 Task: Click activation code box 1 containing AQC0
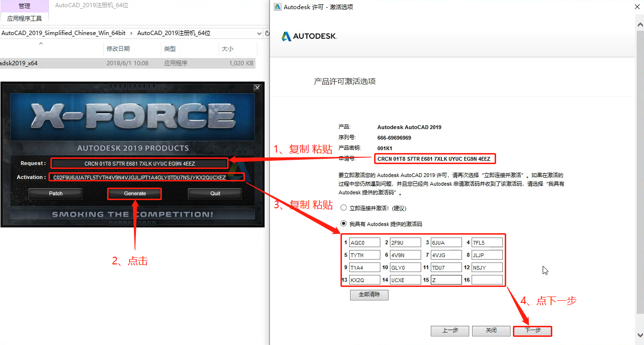(365, 242)
